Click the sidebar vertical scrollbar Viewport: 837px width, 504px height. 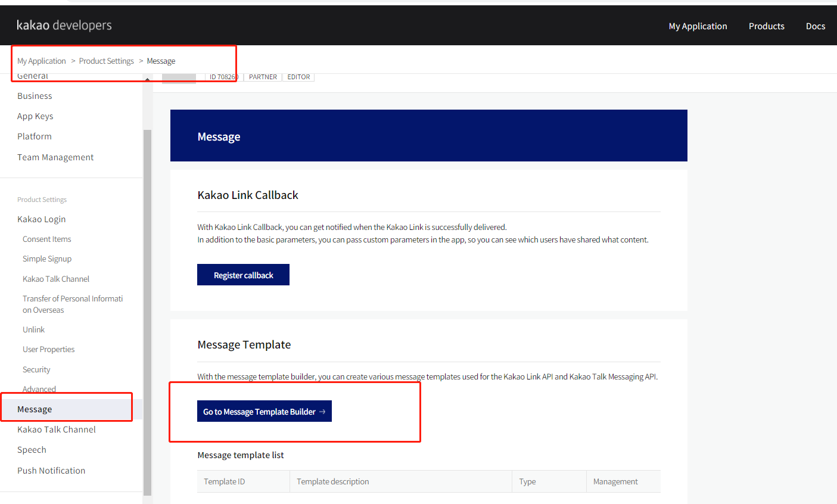(x=147, y=312)
